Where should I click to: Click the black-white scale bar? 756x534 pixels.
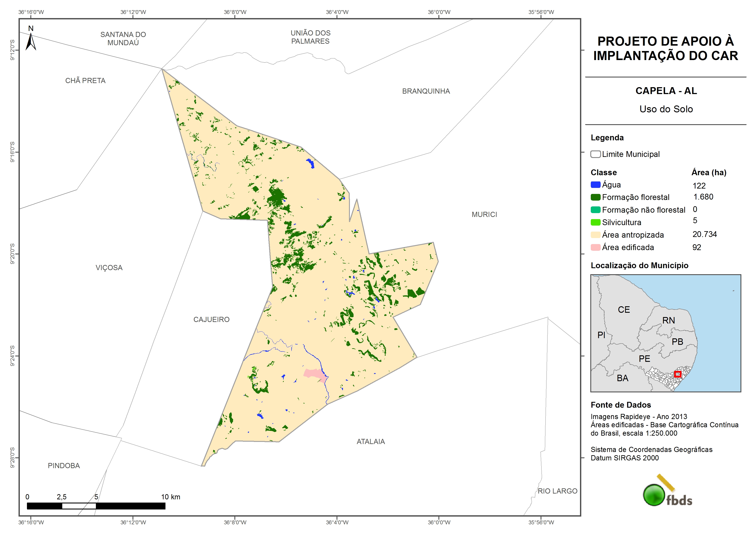click(96, 506)
